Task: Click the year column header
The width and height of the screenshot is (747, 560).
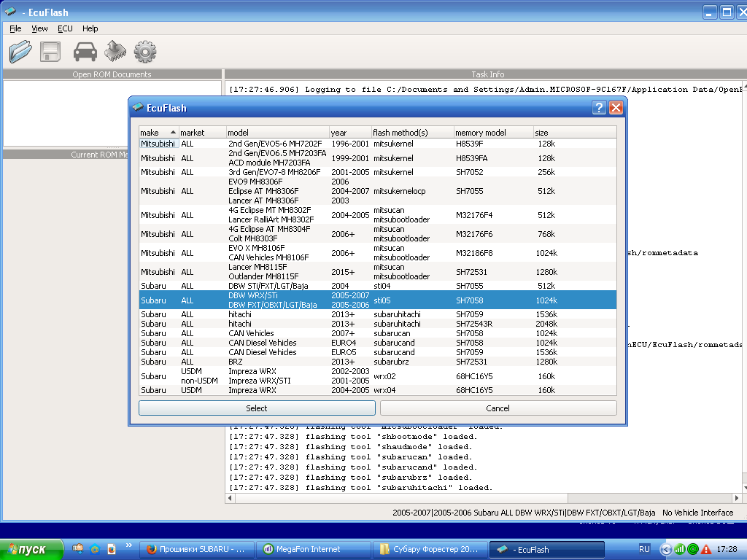Action: click(349, 133)
